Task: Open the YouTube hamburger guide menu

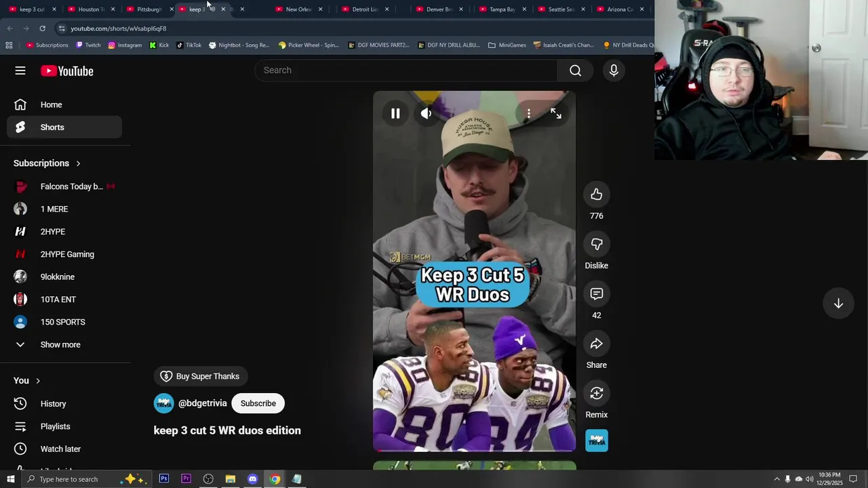Action: (20, 70)
